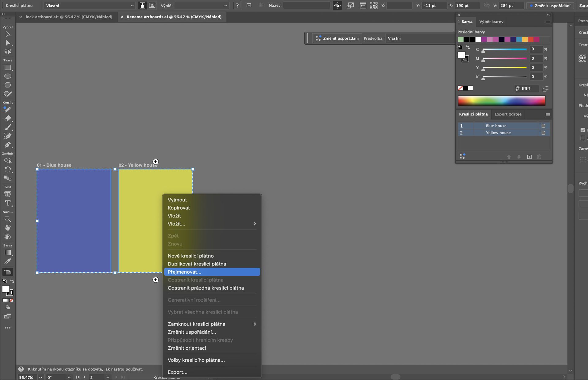The width and height of the screenshot is (588, 380).
Task: Click the portrait orientation icon
Action: coord(142,6)
